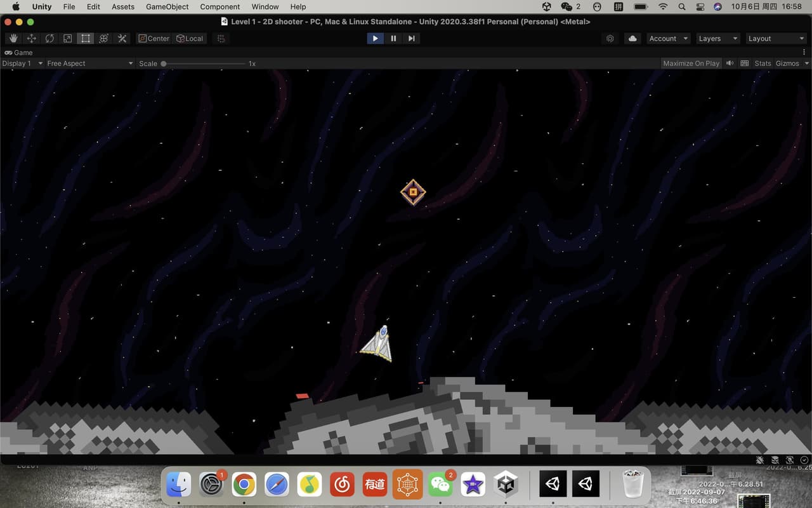Select the Rotate tool
Viewport: 812px width, 508px height.
(x=49, y=39)
